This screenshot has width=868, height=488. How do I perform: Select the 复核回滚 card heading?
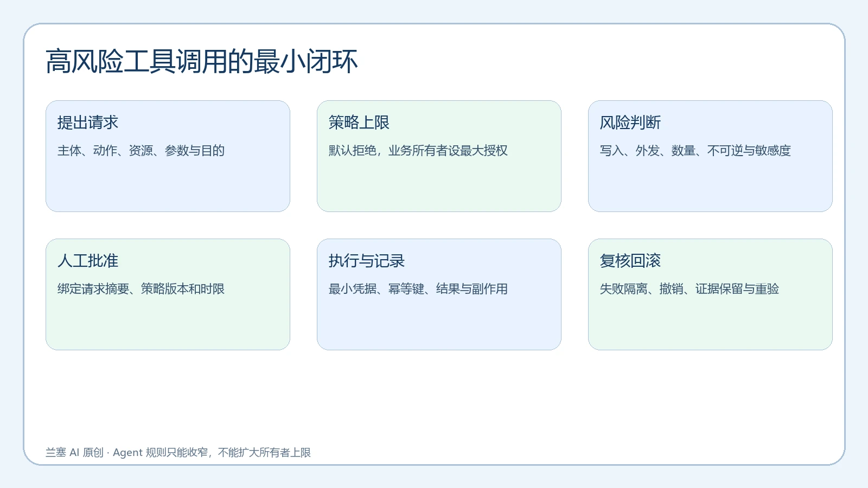click(630, 261)
